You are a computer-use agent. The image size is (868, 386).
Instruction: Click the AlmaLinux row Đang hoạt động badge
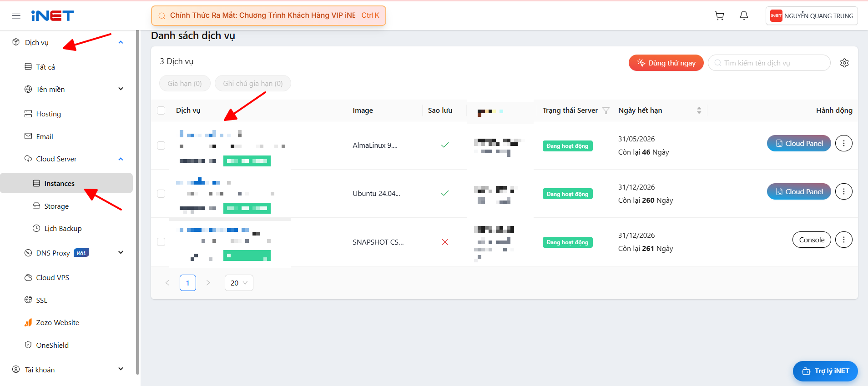coord(568,146)
